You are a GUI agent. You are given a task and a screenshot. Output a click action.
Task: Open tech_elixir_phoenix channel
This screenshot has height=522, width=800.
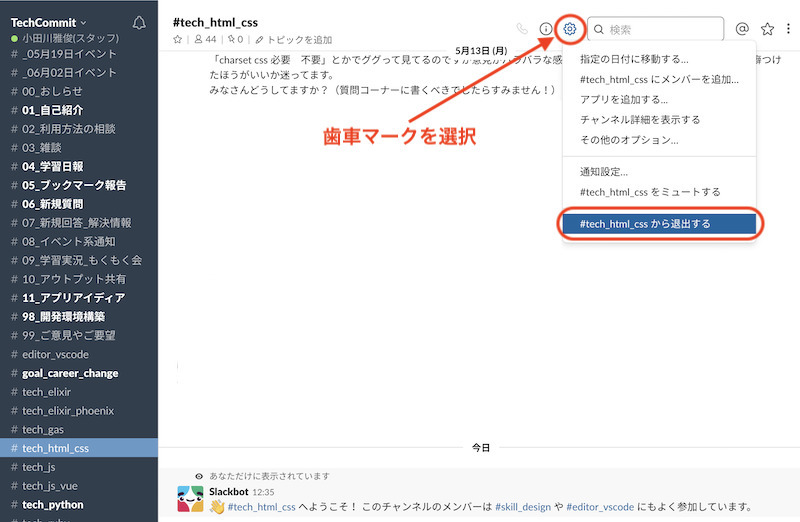[x=79, y=411]
